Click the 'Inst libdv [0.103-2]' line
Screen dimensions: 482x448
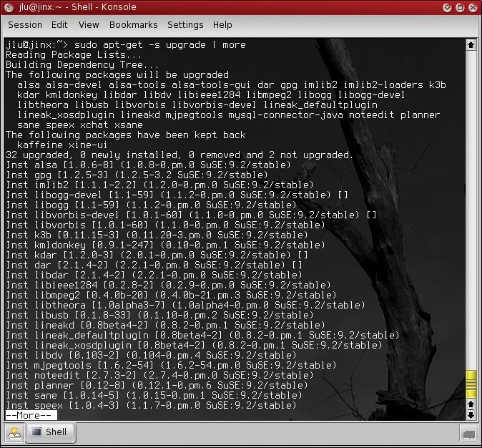click(151, 356)
